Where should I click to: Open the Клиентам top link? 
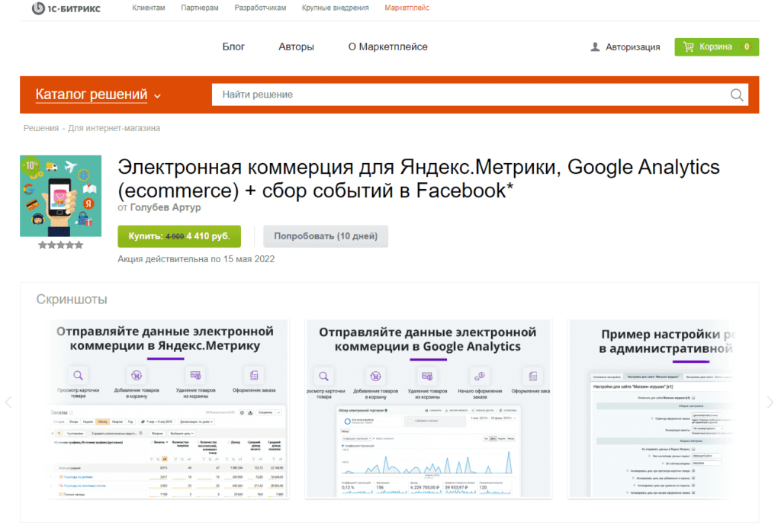149,8
